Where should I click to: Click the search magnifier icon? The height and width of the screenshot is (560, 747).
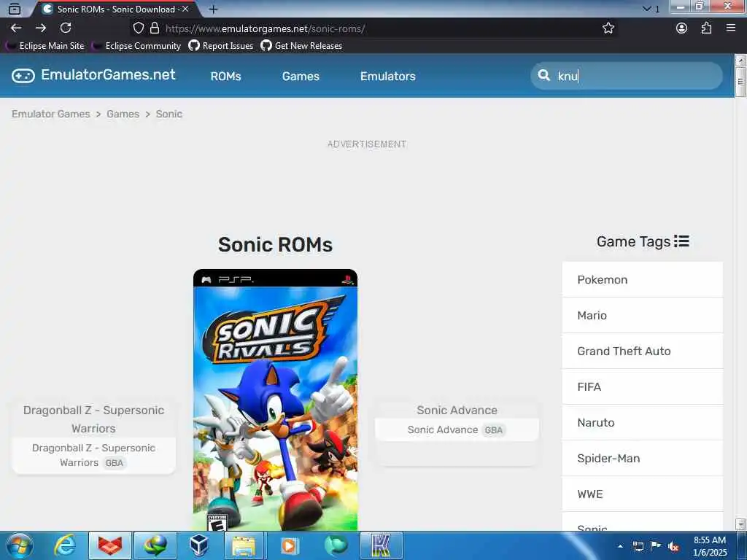[543, 75]
